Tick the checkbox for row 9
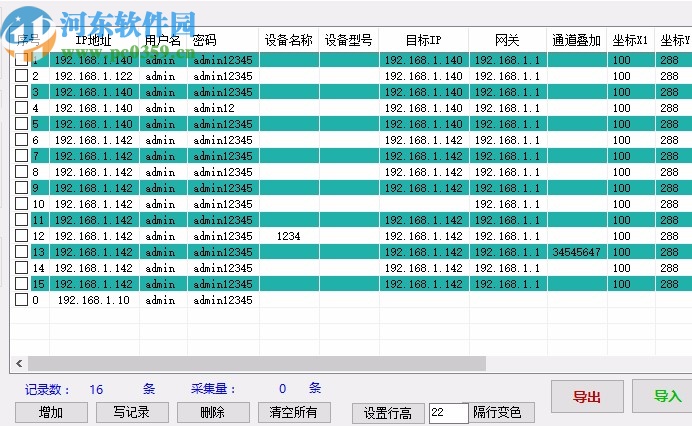The height and width of the screenshot is (426, 692). click(x=21, y=188)
